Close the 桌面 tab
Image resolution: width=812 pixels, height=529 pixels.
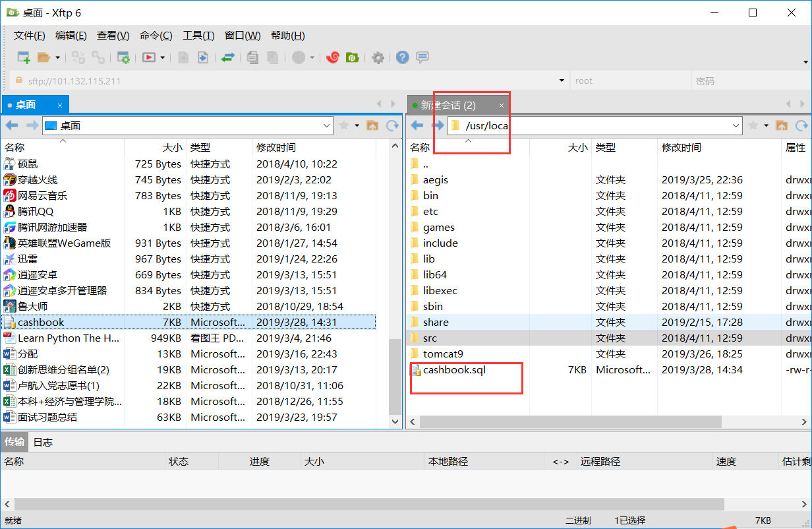[x=59, y=106]
